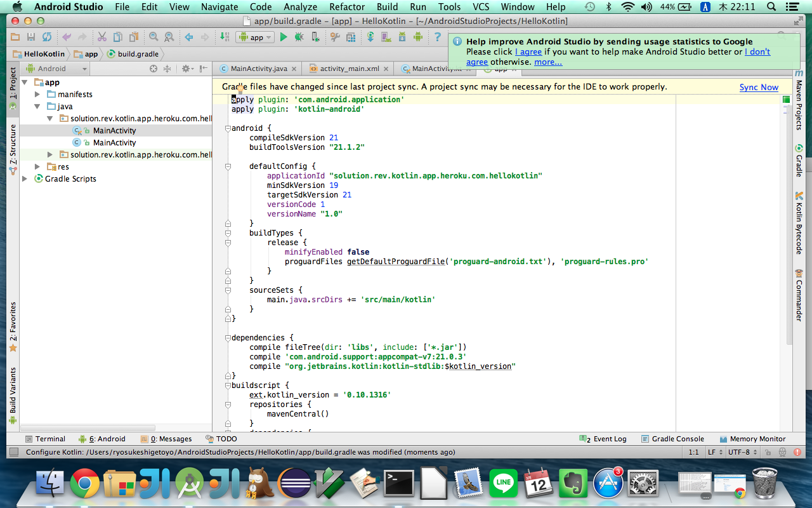This screenshot has width=812, height=508.
Task: Click the Cut scissors icon in the toolbar
Action: 103,37
